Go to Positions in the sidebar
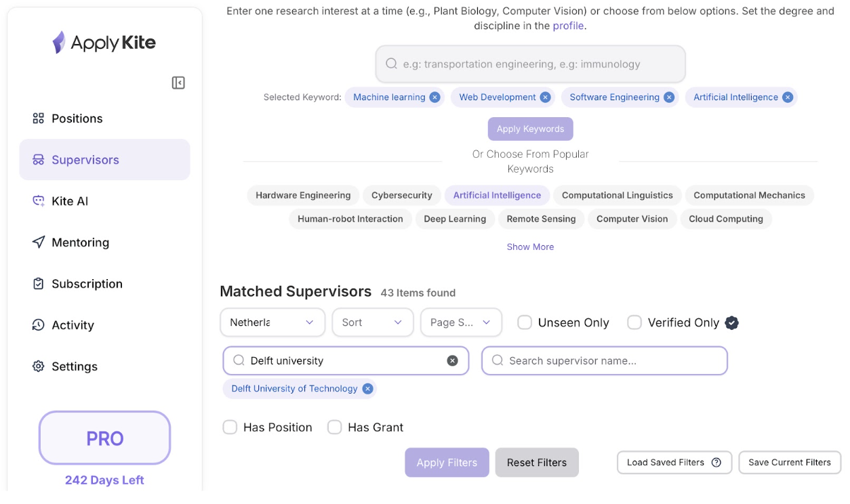Image resolution: width=850 pixels, height=504 pixels. click(x=77, y=119)
